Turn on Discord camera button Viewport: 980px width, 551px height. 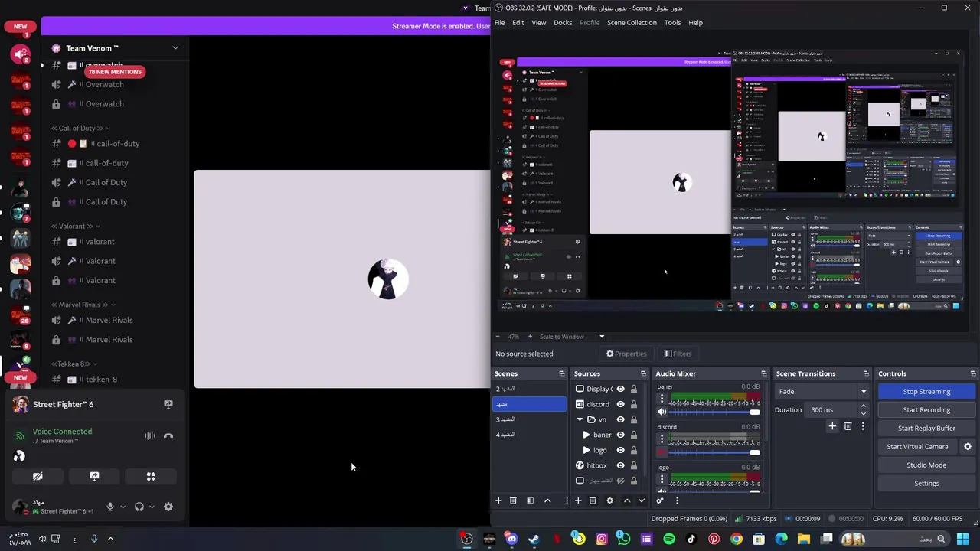(x=38, y=476)
